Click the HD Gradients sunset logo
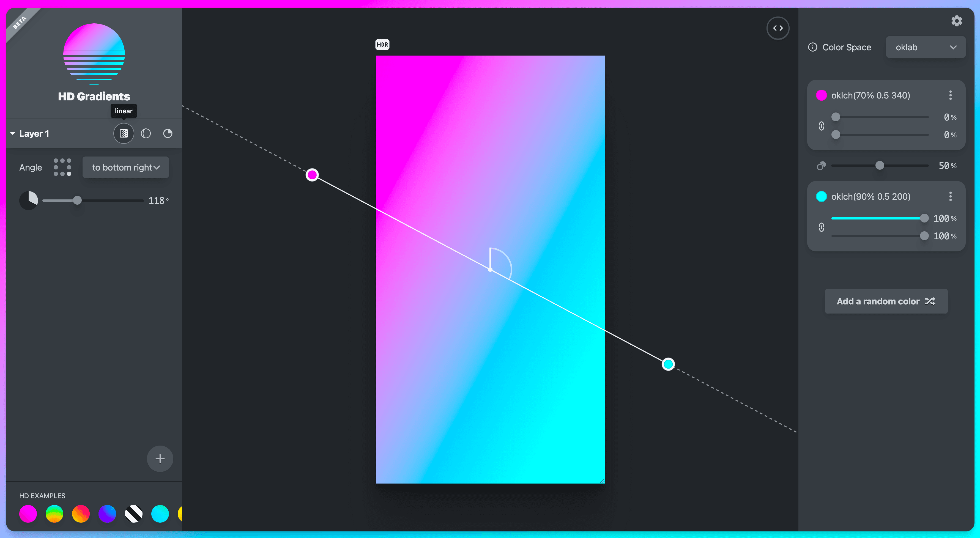Viewport: 980px width, 538px height. pos(94,54)
